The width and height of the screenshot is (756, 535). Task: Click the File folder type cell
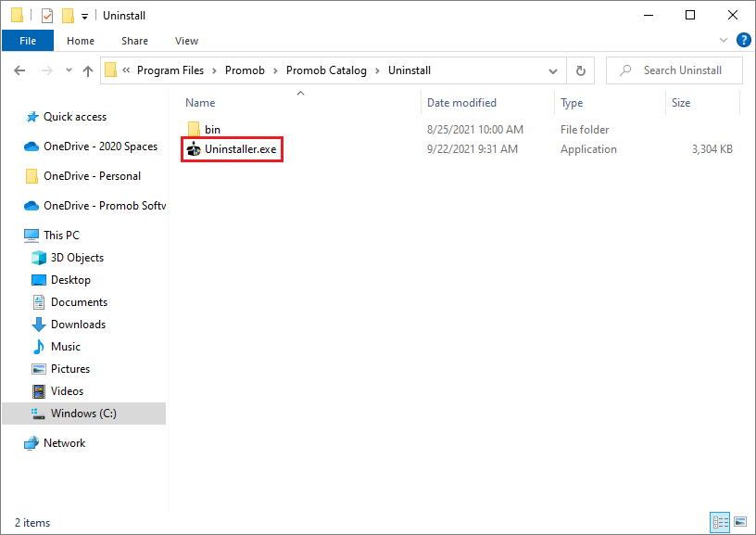(x=585, y=129)
